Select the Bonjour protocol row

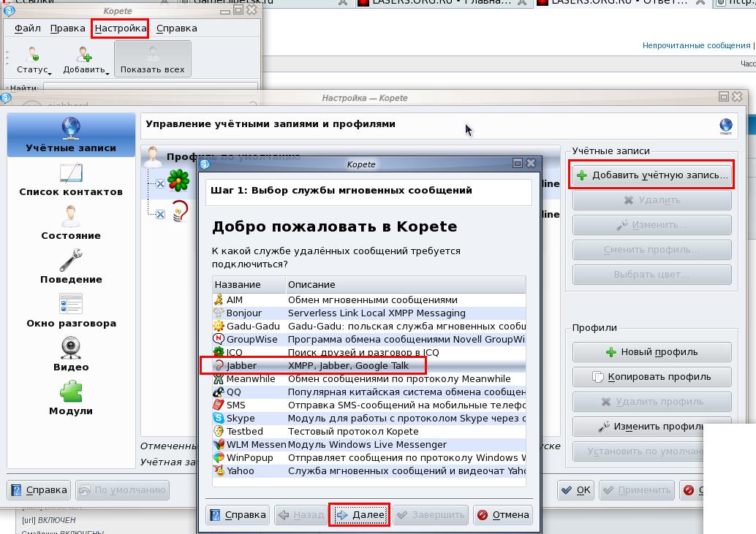pyautogui.click(x=368, y=313)
